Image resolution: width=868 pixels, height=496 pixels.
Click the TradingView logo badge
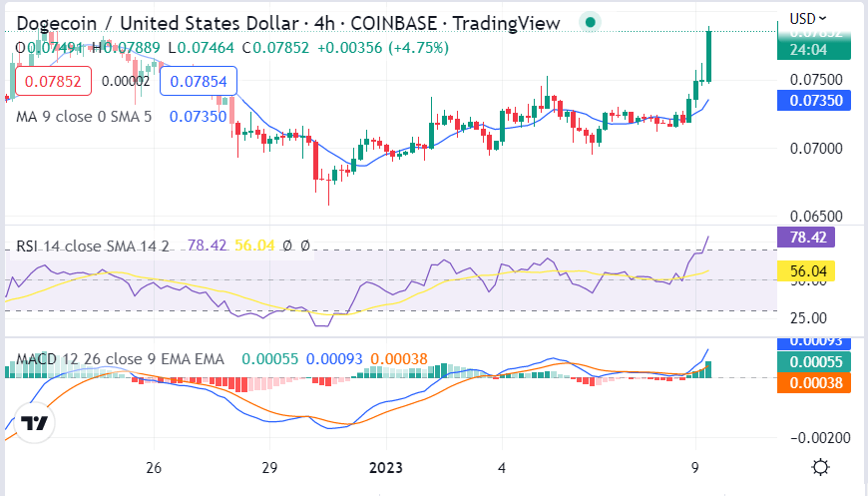point(34,423)
